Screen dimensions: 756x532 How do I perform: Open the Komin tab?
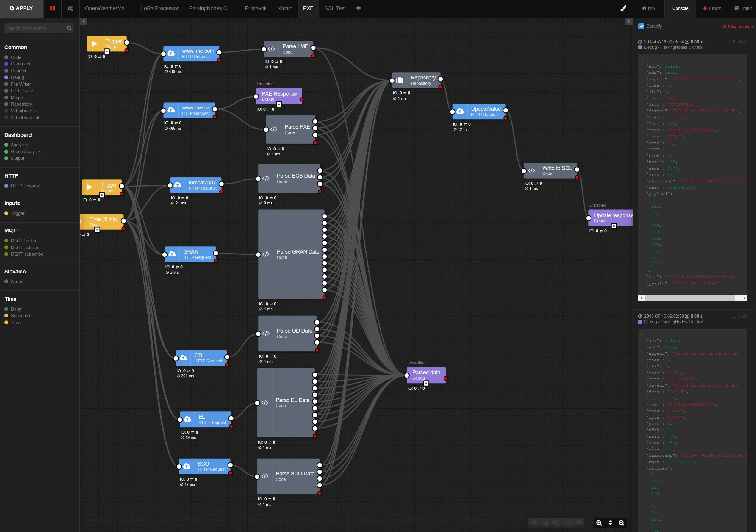[285, 8]
